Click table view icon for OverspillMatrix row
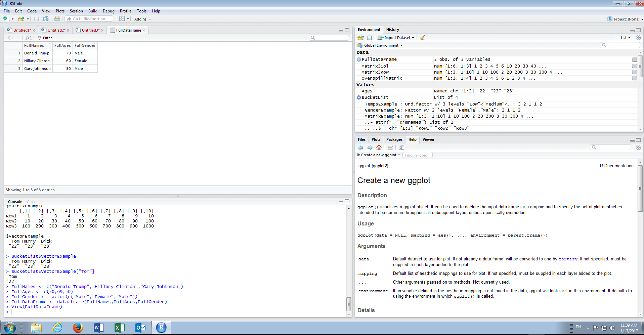Screen dimensions: 644x335 (x=635, y=78)
